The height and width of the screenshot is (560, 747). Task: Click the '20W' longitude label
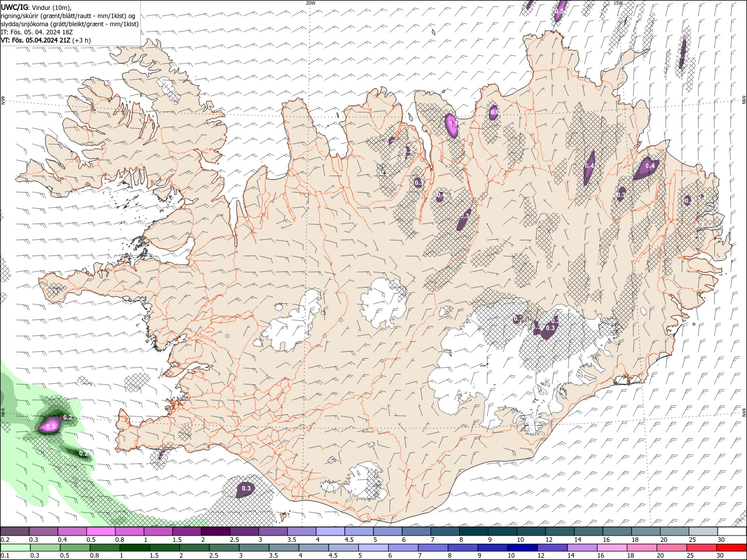point(310,3)
